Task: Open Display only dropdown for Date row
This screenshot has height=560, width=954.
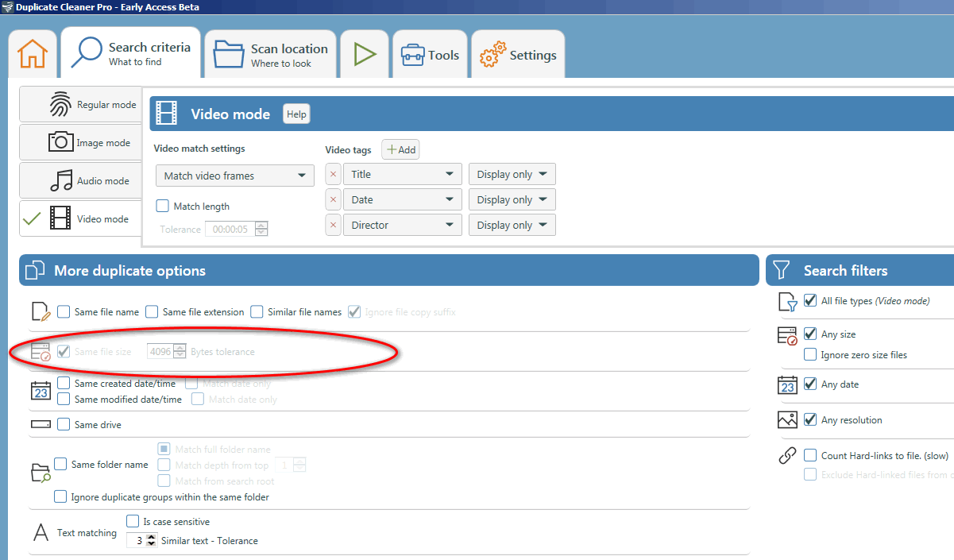Action: [x=512, y=199]
